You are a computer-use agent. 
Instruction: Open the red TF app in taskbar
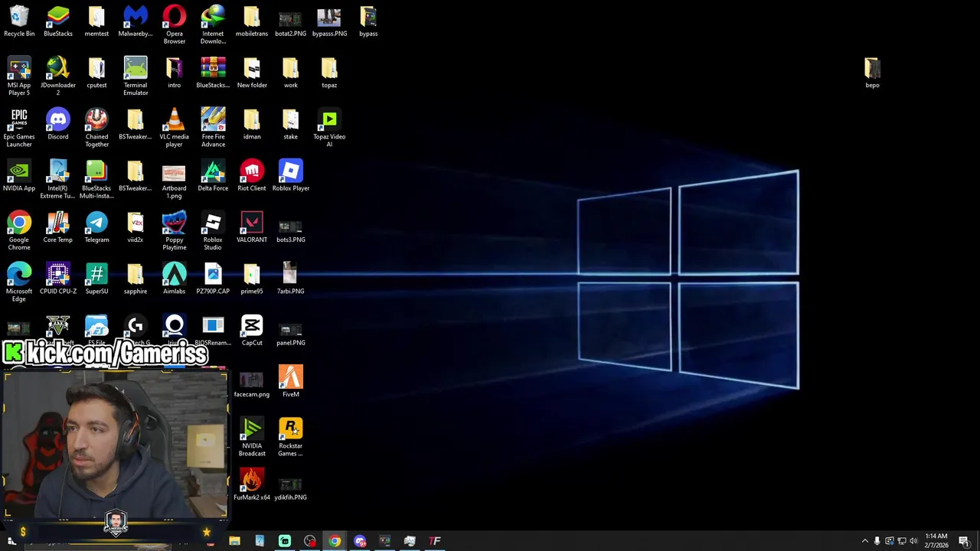click(x=435, y=541)
